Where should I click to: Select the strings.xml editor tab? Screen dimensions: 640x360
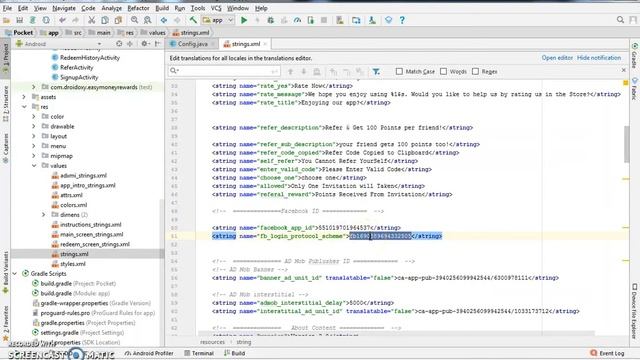(x=245, y=44)
